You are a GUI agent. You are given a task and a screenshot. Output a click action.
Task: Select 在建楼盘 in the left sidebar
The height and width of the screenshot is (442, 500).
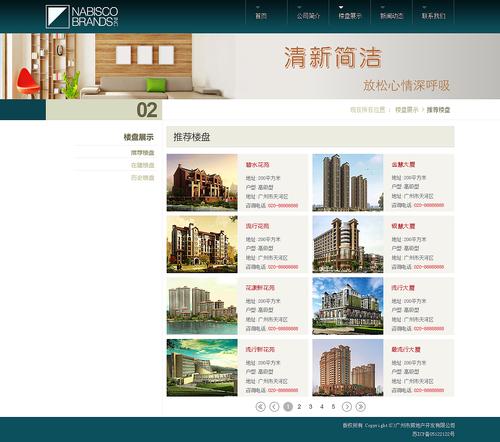coord(142,165)
